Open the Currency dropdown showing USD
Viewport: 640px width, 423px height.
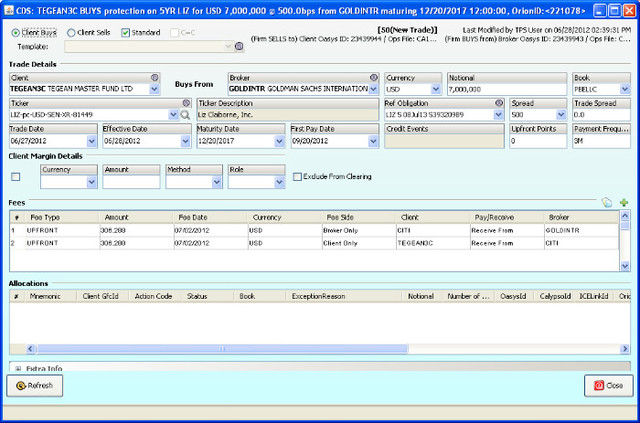[436, 89]
